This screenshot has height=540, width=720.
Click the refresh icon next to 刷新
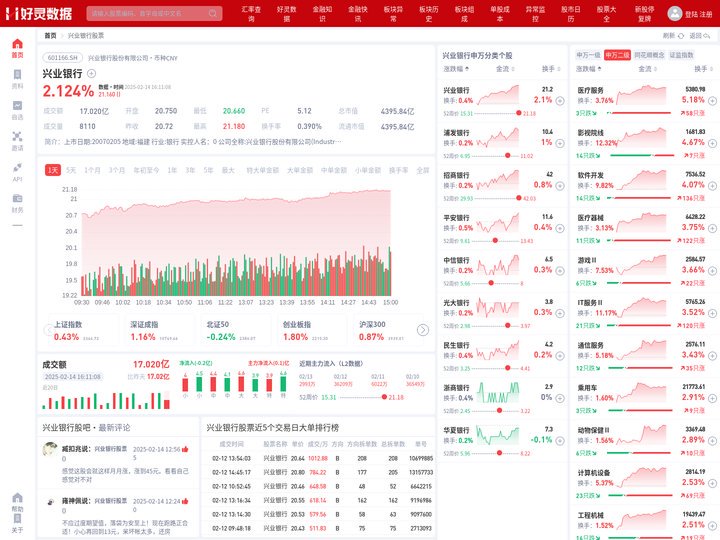coord(681,36)
